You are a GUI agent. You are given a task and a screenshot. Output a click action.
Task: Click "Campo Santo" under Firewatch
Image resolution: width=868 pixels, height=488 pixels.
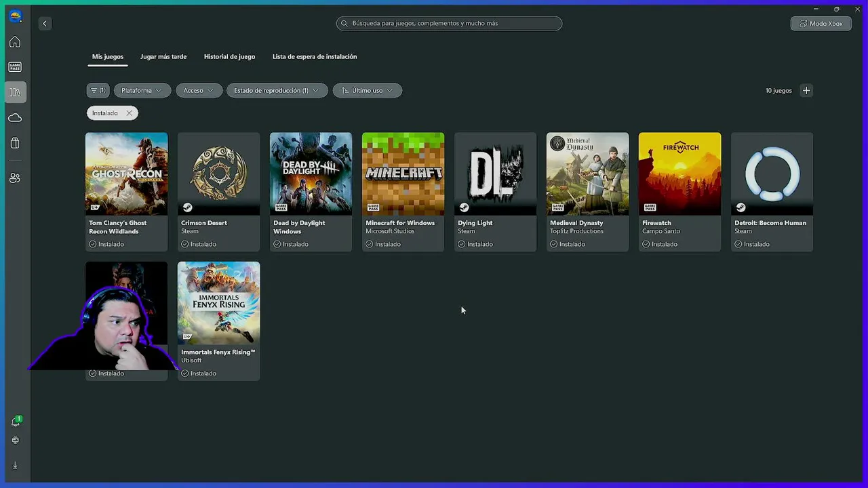[x=661, y=231]
